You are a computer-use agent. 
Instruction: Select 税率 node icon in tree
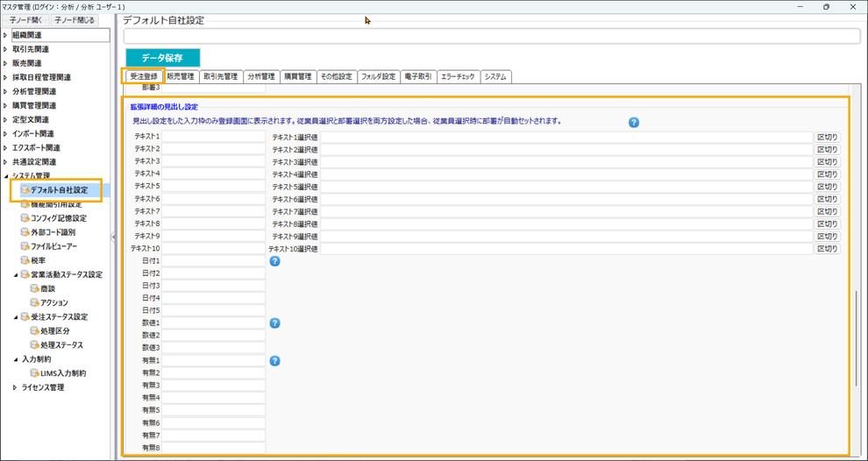[25, 260]
